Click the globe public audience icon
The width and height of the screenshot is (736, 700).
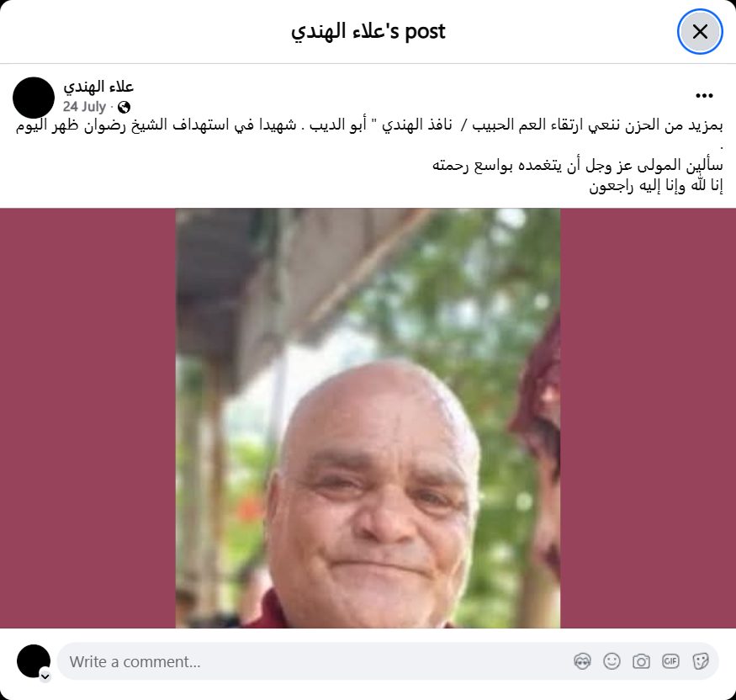click(x=124, y=108)
